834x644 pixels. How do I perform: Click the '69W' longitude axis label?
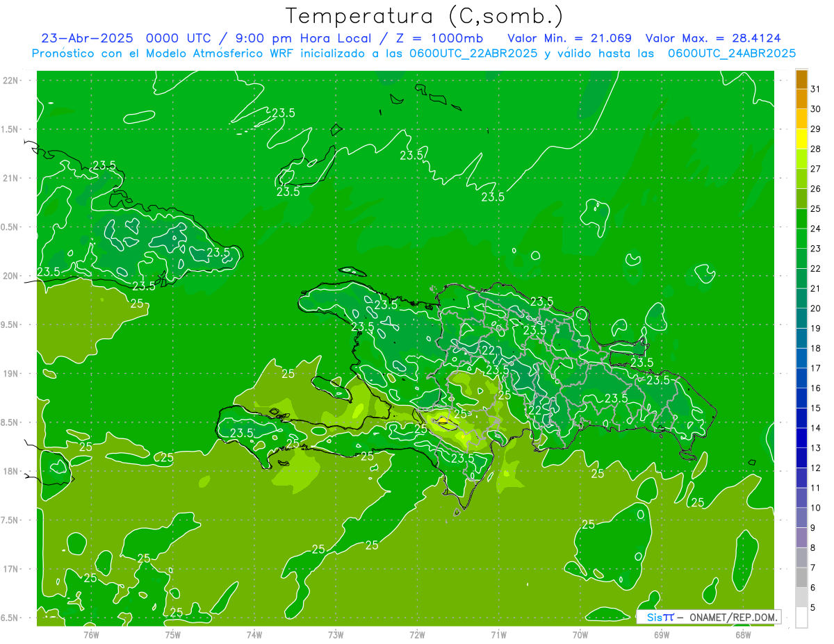662,634
